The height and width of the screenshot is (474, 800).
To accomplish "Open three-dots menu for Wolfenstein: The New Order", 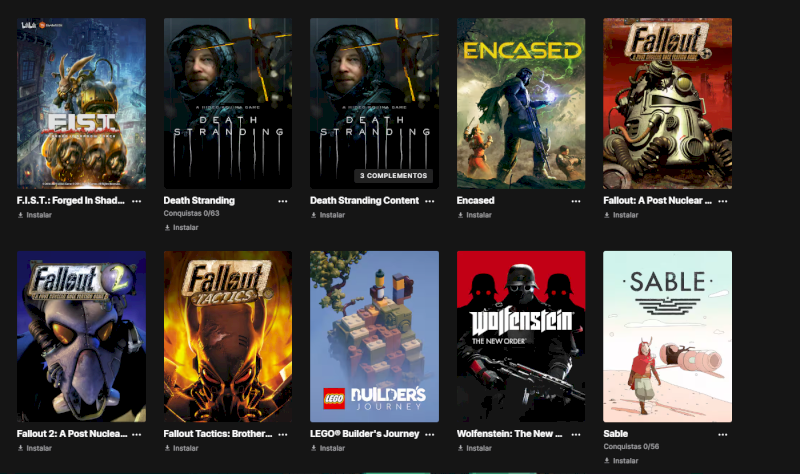I will pyautogui.click(x=576, y=434).
